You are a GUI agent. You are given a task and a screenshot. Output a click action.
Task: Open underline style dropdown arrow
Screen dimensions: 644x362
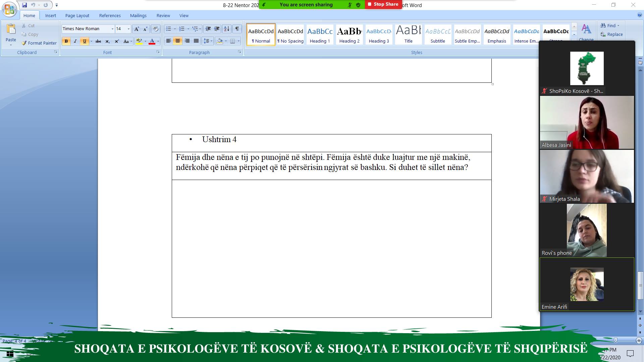pos(91,41)
